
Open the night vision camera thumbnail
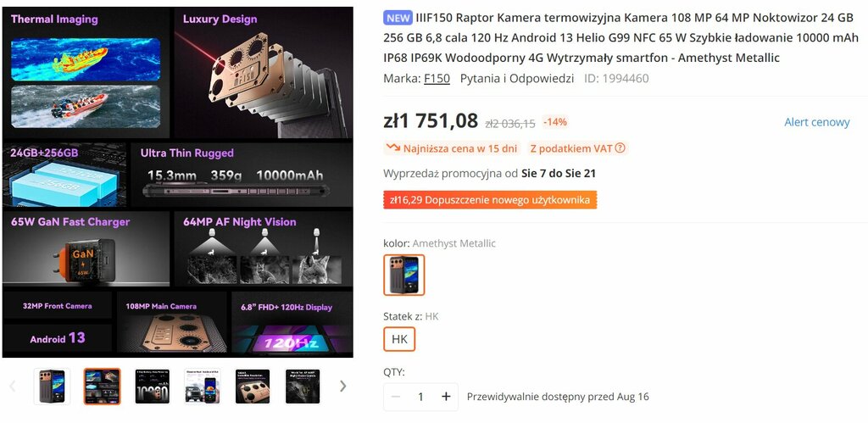(x=303, y=386)
